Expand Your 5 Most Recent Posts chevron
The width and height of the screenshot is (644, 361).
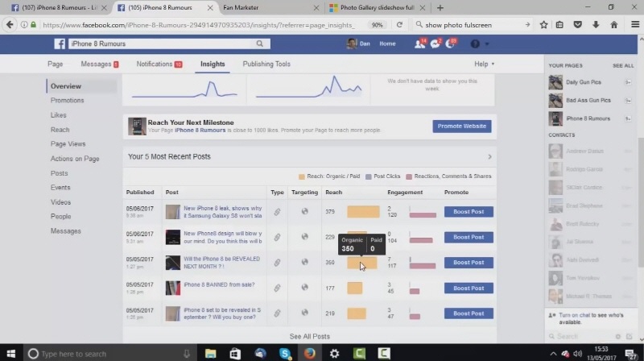(x=489, y=156)
